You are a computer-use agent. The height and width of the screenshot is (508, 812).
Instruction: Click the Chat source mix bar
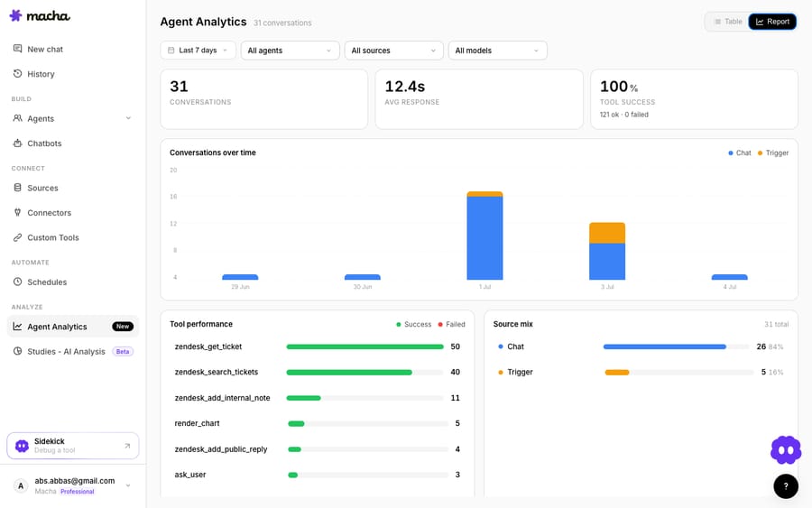pyautogui.click(x=676, y=346)
